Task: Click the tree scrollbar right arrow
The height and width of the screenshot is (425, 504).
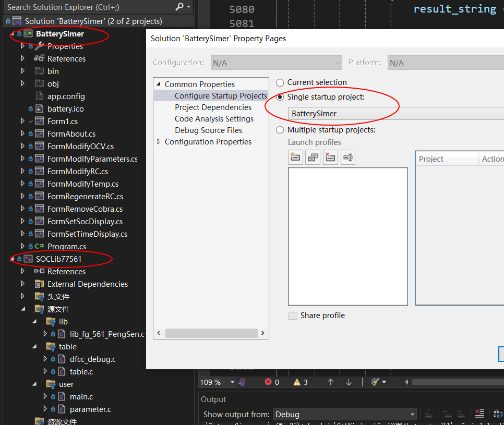Action: tap(263, 333)
